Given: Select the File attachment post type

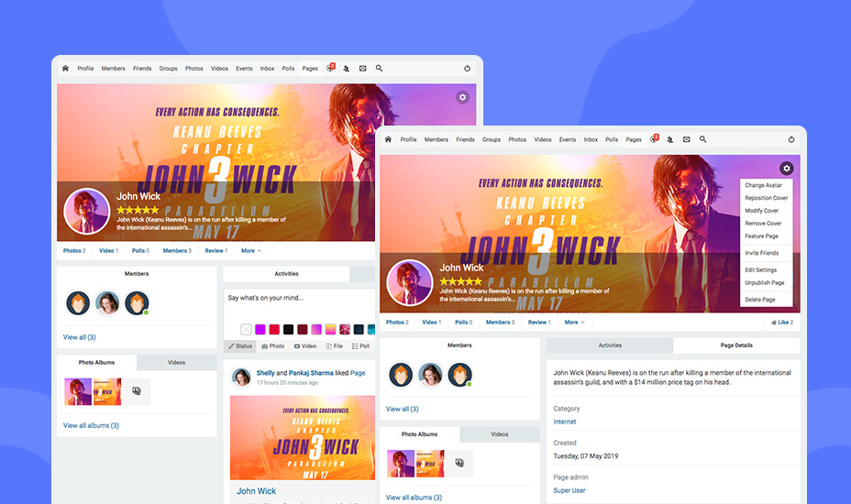Looking at the screenshot, I should pos(335,346).
